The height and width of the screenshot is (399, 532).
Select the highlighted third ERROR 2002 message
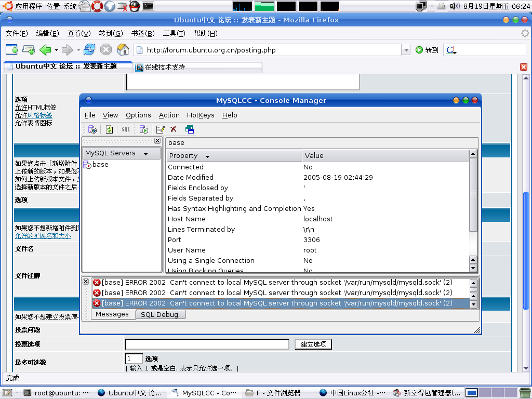(280, 303)
